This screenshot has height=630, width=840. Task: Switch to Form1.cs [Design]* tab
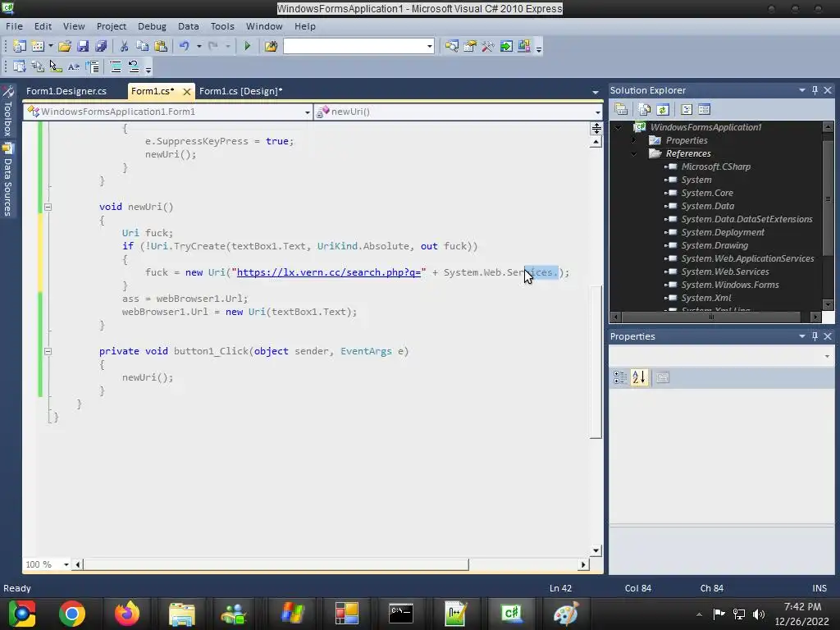[241, 91]
